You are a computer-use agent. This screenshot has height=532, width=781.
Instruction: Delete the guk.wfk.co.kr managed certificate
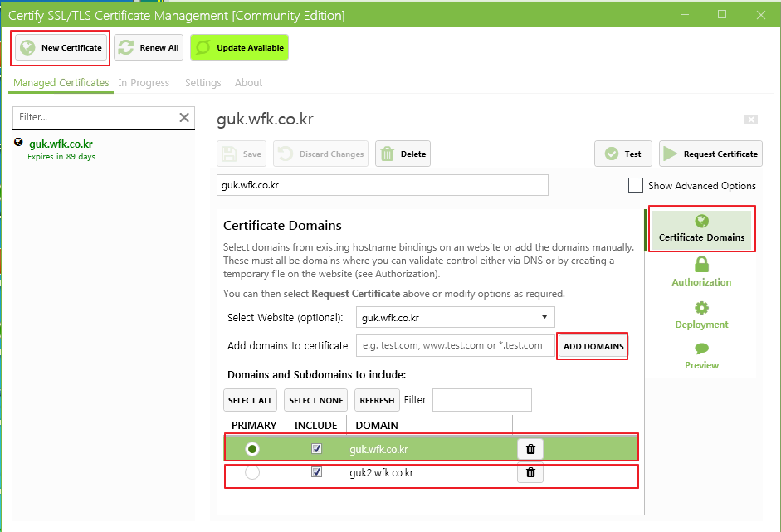[403, 154]
